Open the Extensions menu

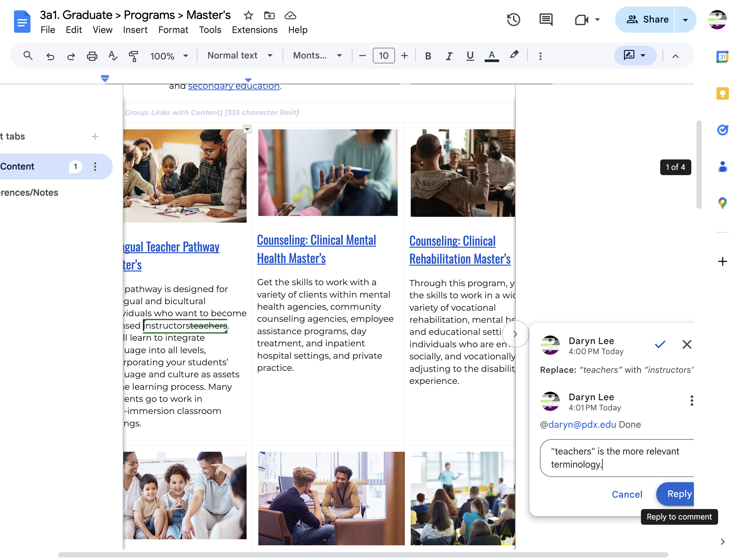[x=255, y=30]
